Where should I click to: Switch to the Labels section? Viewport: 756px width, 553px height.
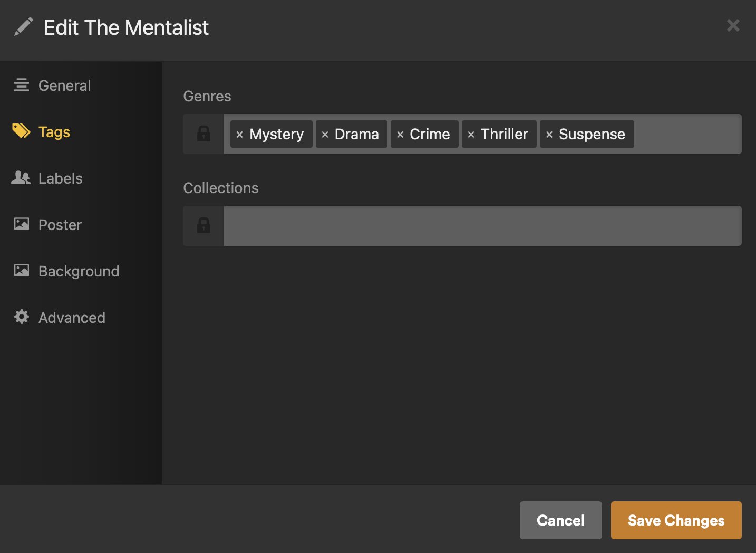[x=60, y=178]
